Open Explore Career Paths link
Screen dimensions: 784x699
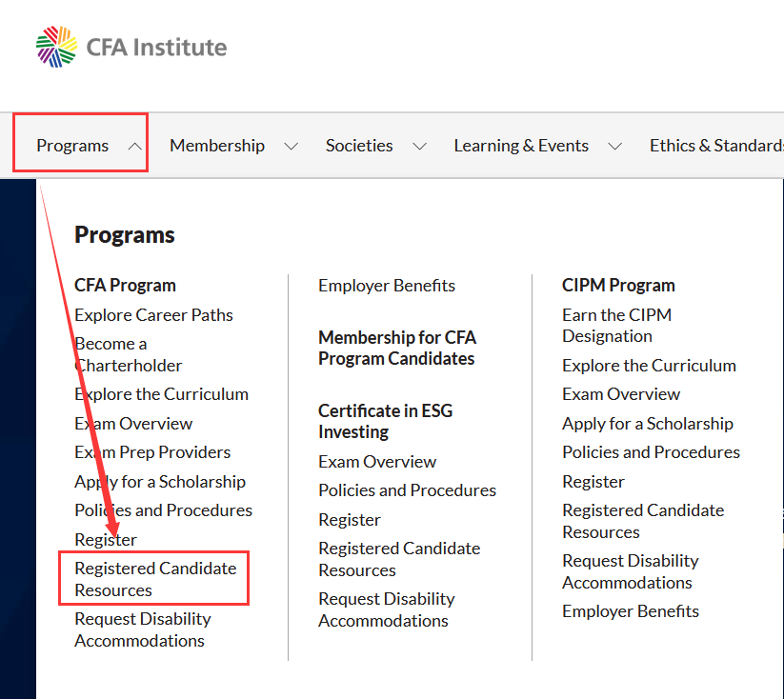(x=153, y=315)
